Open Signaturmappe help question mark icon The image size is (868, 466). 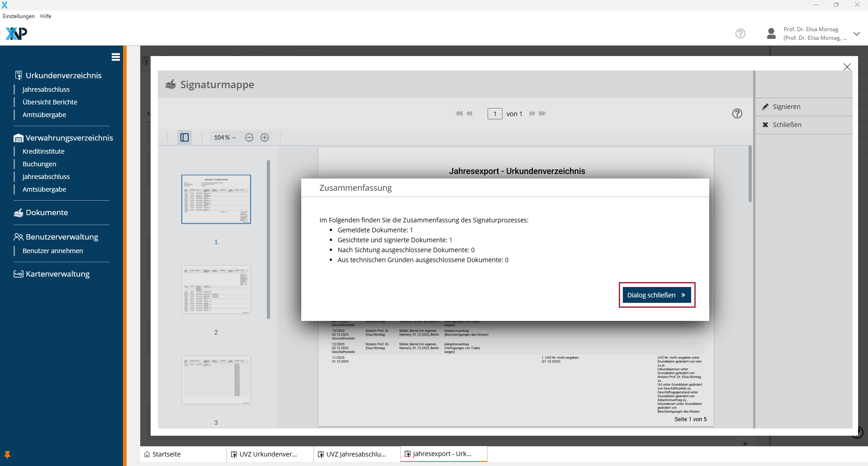pos(737,113)
